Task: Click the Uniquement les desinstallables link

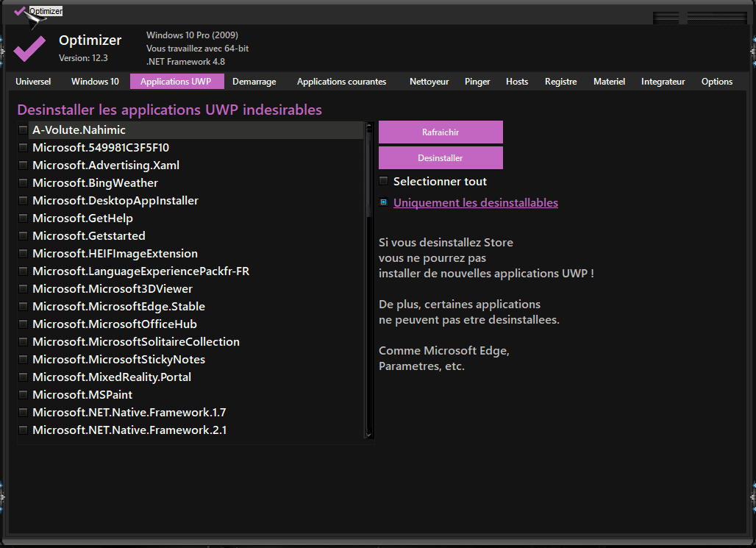Action: click(475, 203)
